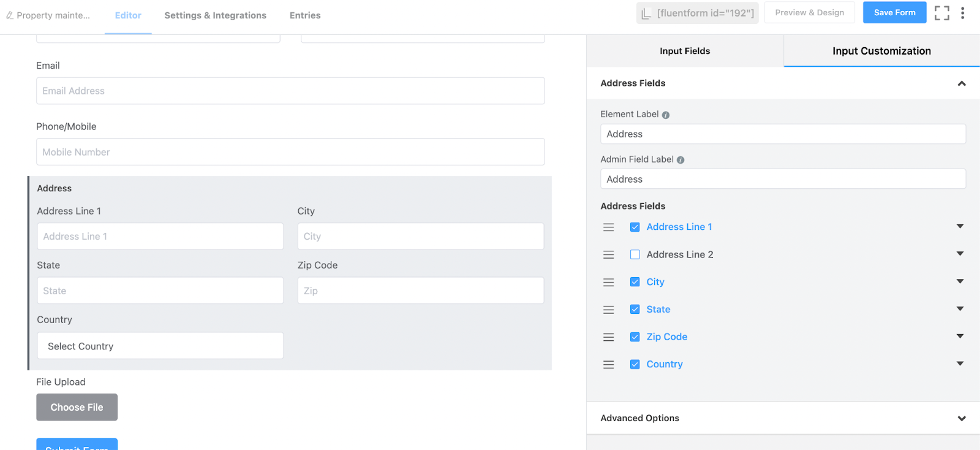Uncheck the City field checkbox
This screenshot has height=450, width=980.
635,282
